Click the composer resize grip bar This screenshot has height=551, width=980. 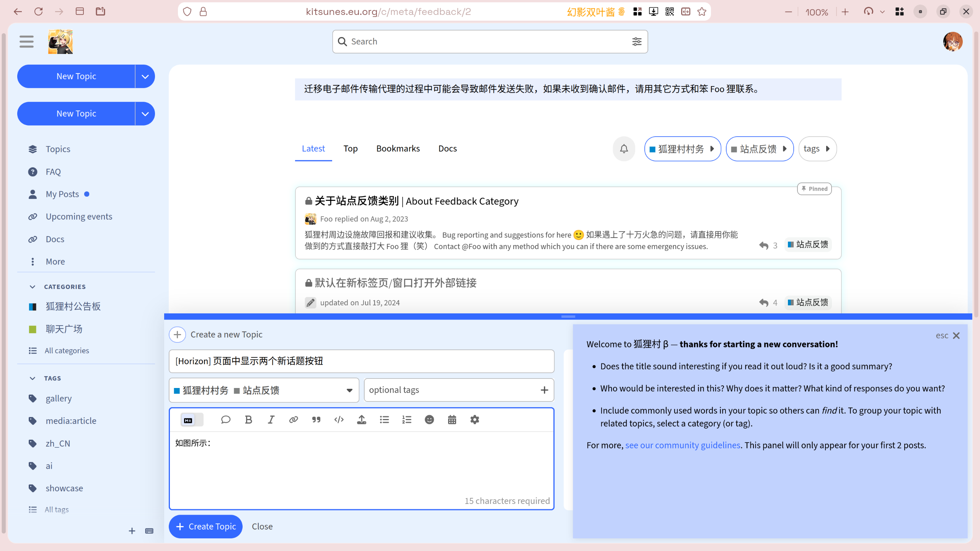[x=568, y=316]
